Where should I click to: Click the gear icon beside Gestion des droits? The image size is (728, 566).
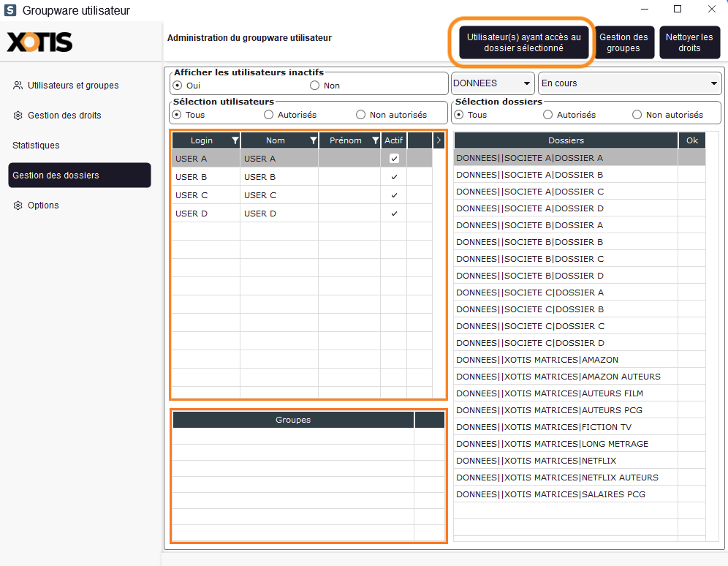[x=18, y=116]
